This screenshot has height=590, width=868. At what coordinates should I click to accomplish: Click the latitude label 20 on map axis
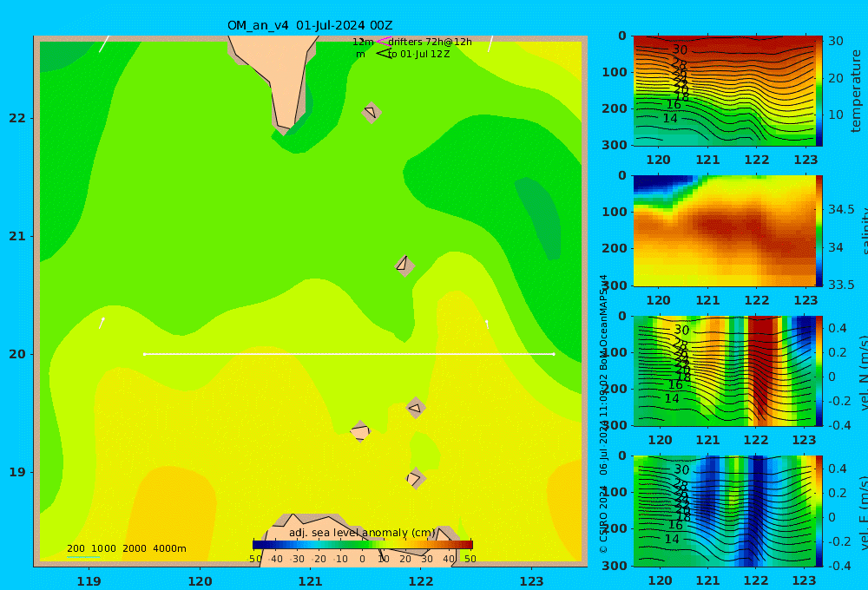point(17,354)
